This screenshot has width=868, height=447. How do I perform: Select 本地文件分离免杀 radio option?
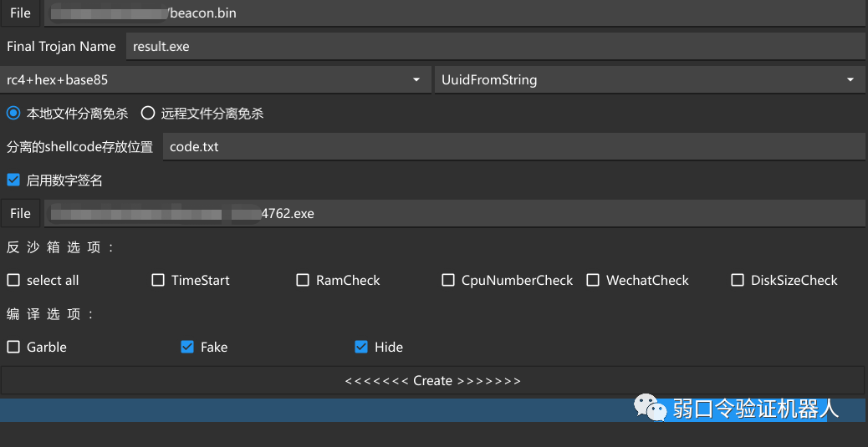[13, 114]
